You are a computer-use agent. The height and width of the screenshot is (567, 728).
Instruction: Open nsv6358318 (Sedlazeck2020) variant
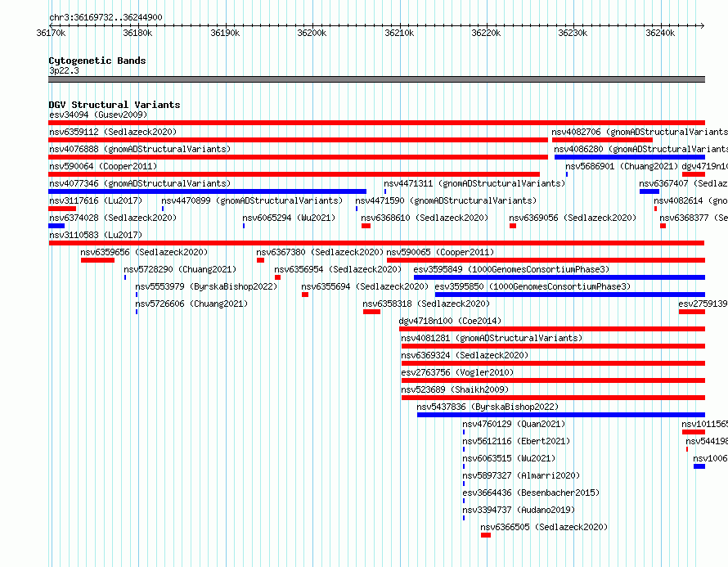click(426, 304)
